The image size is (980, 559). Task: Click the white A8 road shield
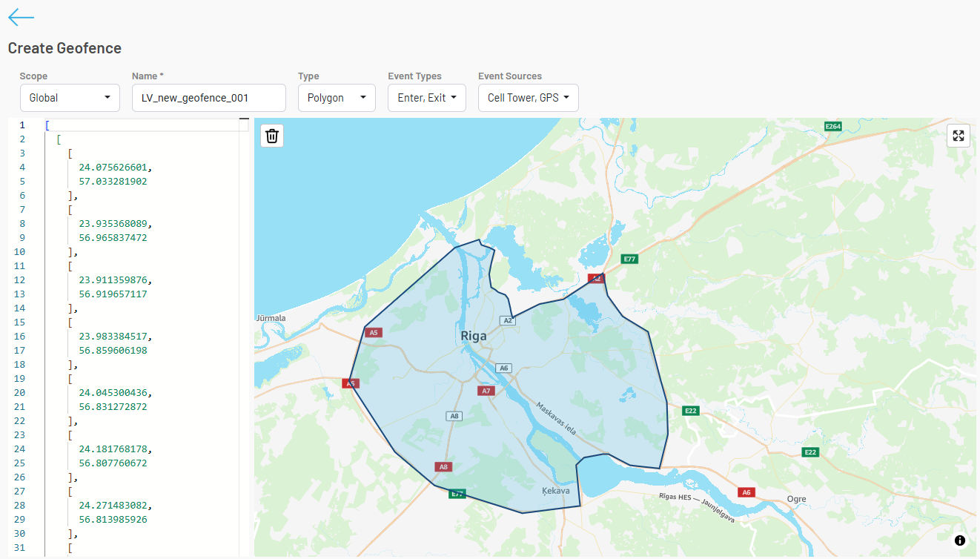(454, 416)
